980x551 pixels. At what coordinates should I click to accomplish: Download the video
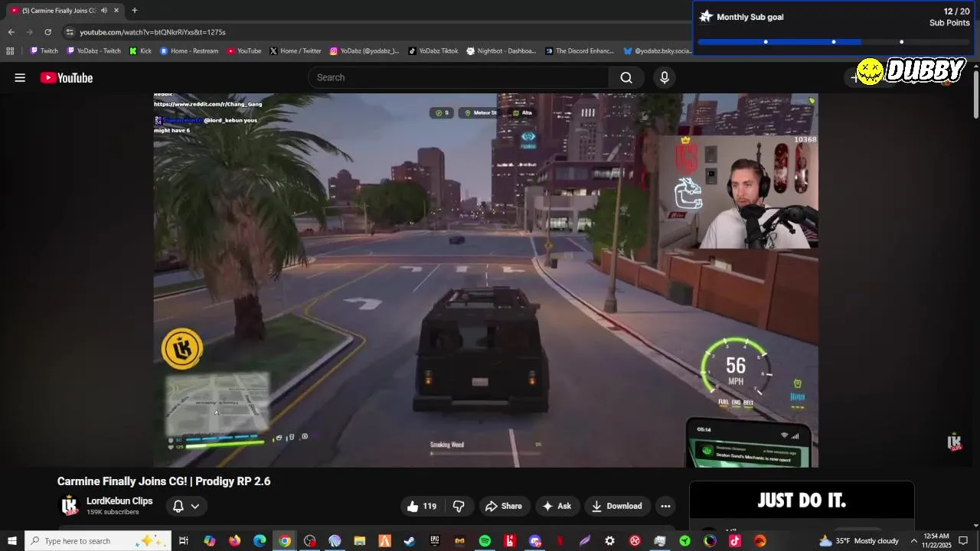click(x=617, y=506)
